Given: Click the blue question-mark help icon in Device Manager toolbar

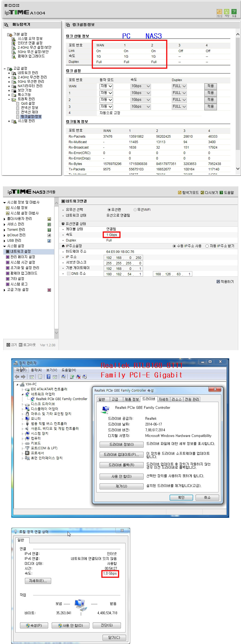Looking at the screenshot, I should pos(48,377).
